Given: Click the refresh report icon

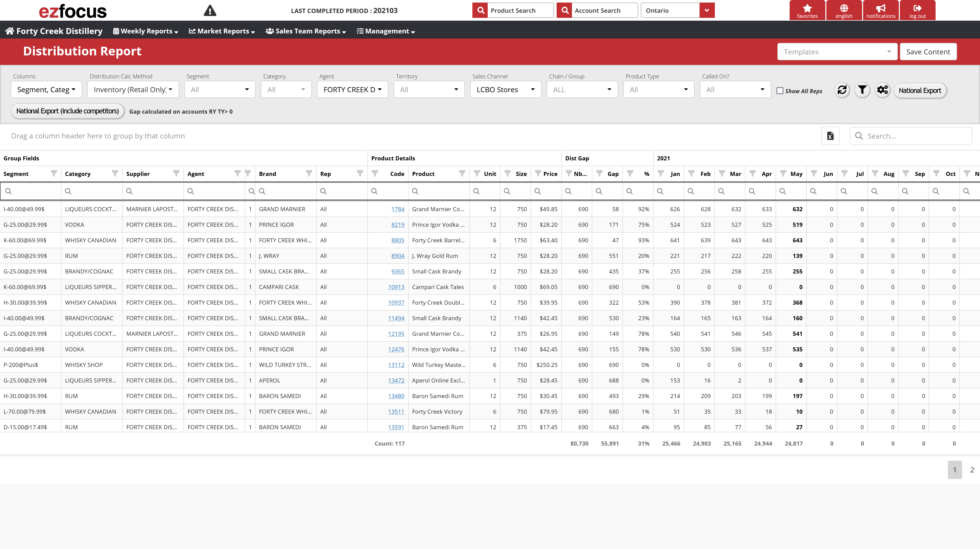Looking at the screenshot, I should [x=842, y=90].
